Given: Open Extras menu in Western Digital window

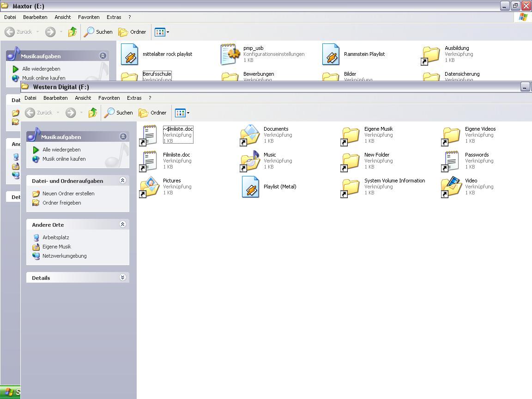Looking at the screenshot, I should click(x=134, y=98).
